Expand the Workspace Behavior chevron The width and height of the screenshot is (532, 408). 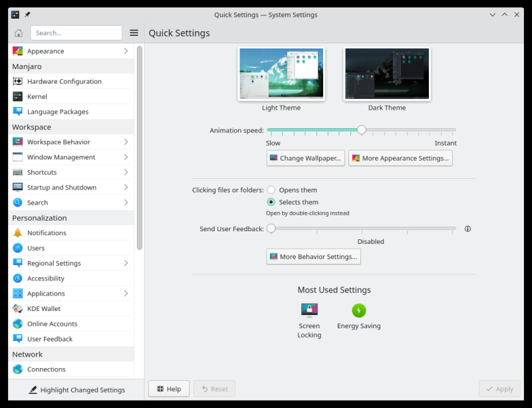(x=126, y=142)
